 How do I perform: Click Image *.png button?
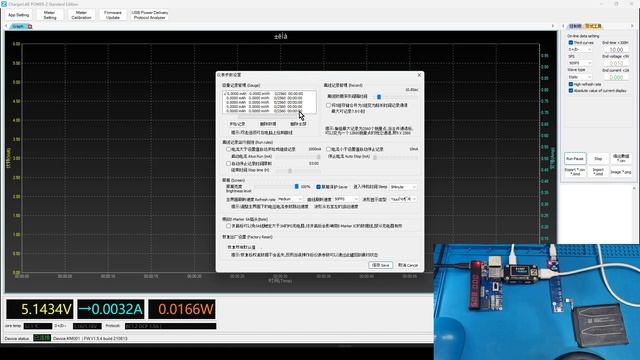(621, 172)
